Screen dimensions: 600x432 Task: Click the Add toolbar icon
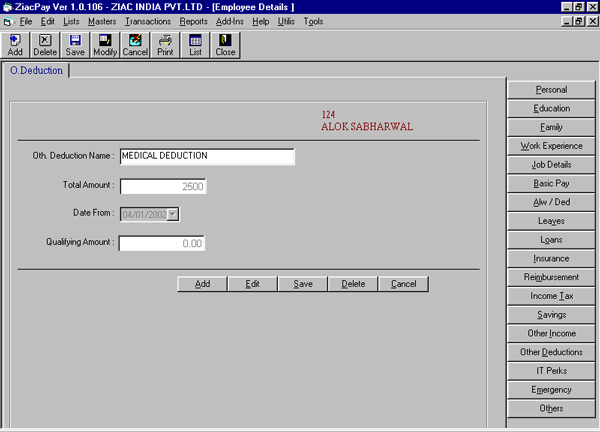pyautogui.click(x=15, y=45)
